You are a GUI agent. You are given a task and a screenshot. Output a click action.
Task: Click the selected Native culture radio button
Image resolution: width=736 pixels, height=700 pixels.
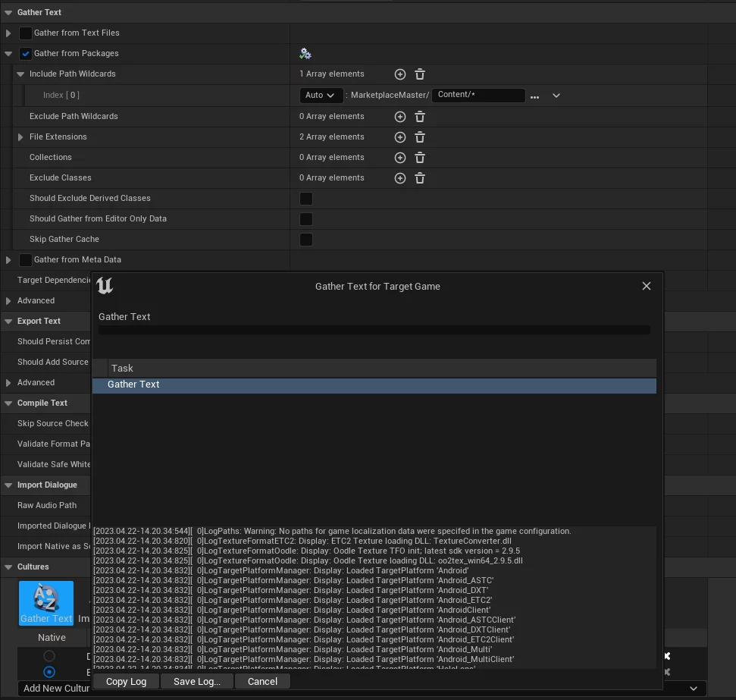tap(49, 672)
